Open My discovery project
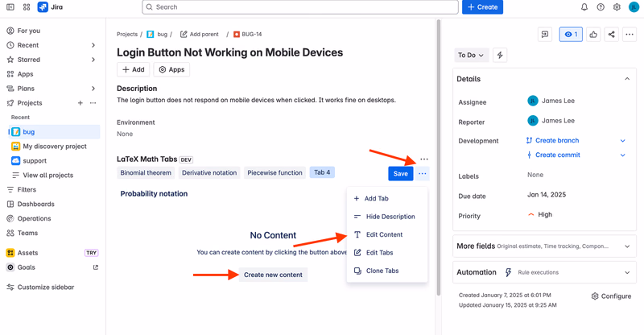The height and width of the screenshot is (335, 644). click(x=55, y=147)
